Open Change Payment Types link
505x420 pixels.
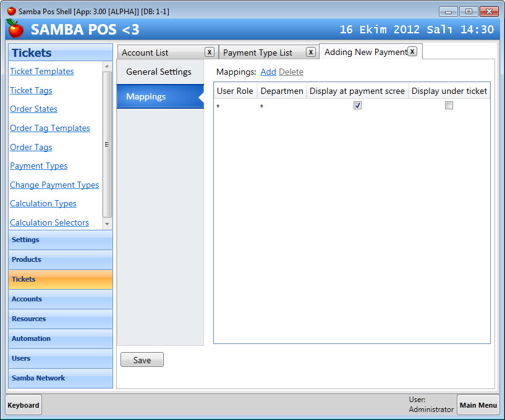click(x=54, y=185)
